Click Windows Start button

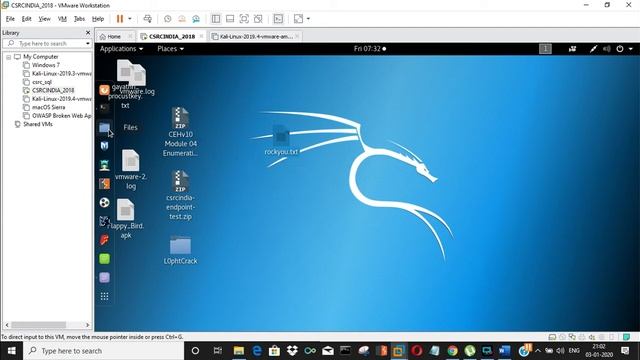[x=11, y=351]
